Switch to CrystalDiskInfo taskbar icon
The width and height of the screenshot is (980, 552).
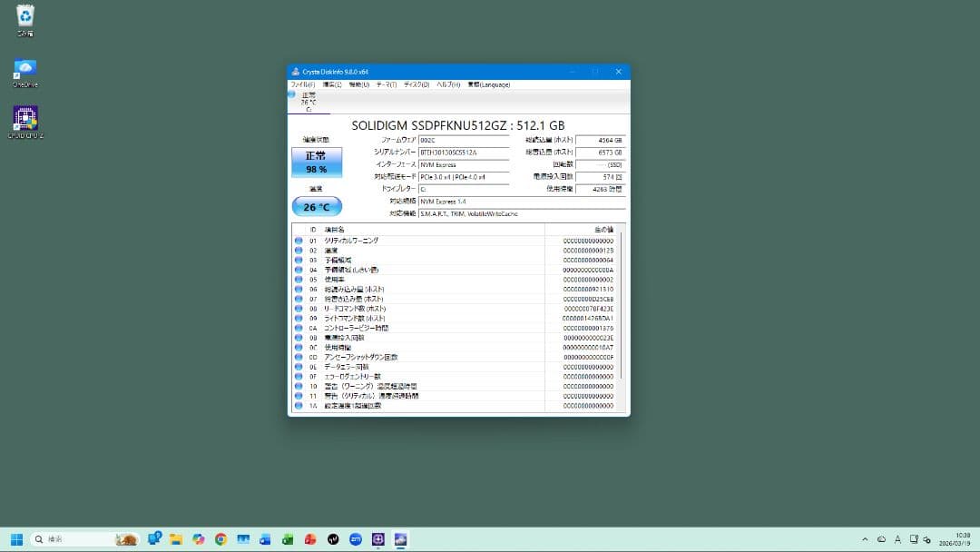[x=401, y=539]
